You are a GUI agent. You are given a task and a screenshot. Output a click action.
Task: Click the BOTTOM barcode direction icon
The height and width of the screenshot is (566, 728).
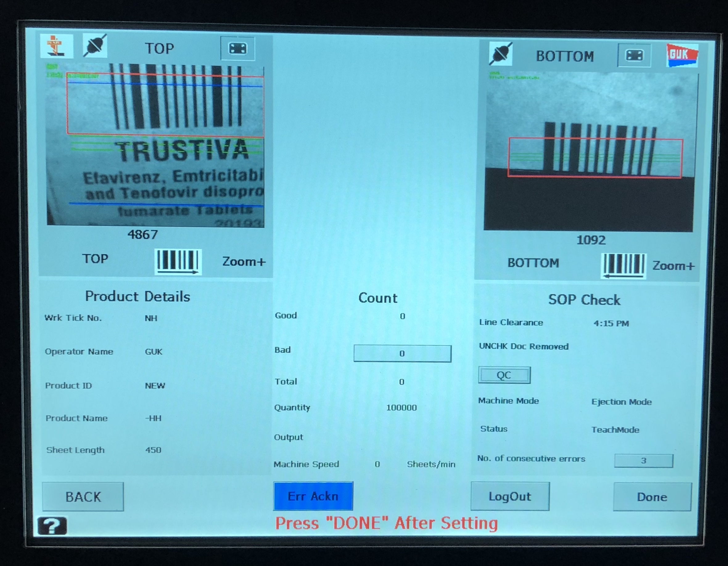point(624,266)
